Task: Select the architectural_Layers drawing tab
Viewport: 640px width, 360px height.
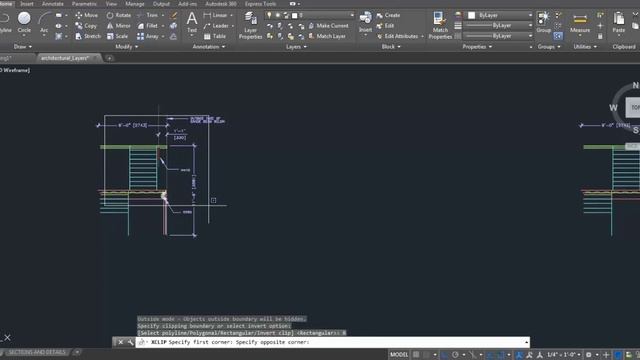Action: [65, 58]
